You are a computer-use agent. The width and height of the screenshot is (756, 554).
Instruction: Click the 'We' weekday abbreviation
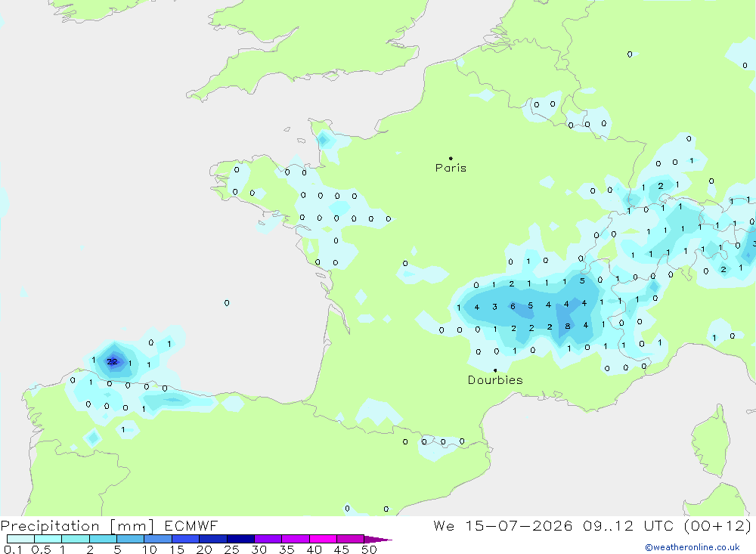click(444, 525)
